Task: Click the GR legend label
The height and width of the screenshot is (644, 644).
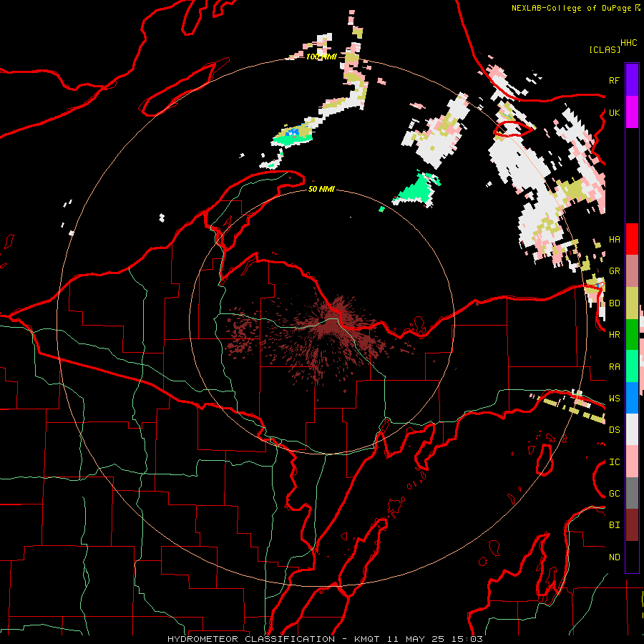Action: click(614, 271)
